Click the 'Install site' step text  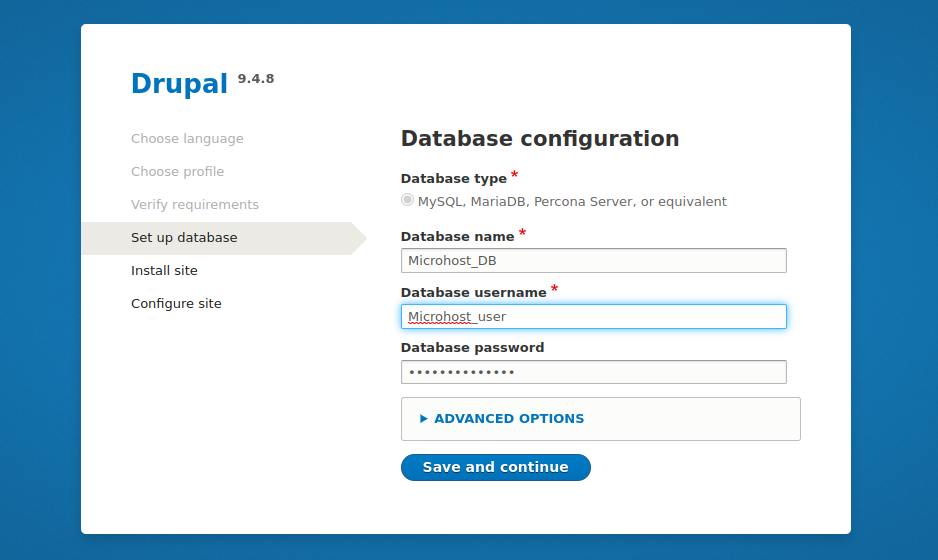(165, 270)
